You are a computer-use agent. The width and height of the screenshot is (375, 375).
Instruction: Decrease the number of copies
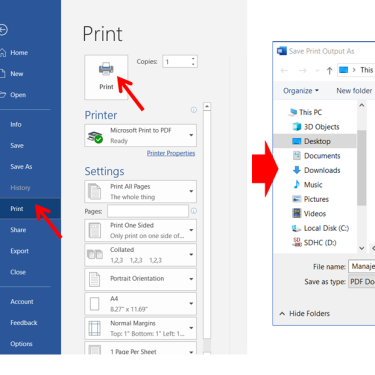(x=193, y=64)
